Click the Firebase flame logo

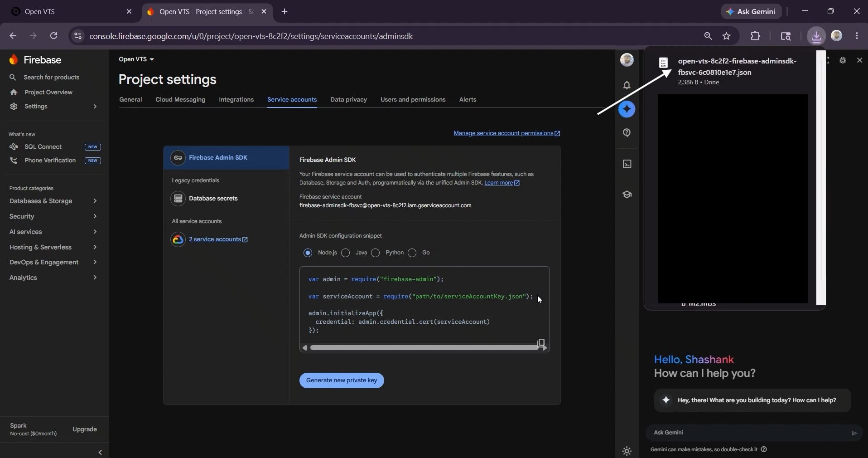point(14,60)
